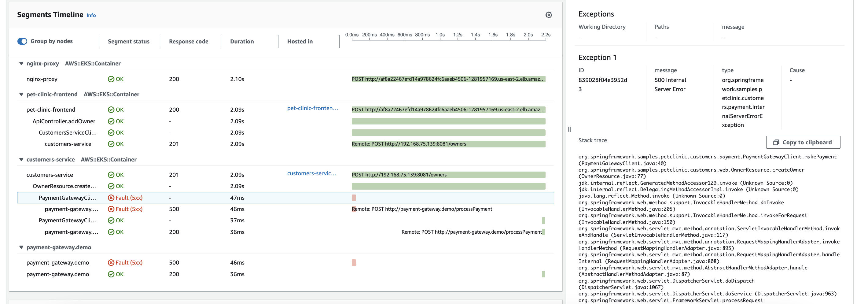The width and height of the screenshot is (868, 304).
Task: Click the OK icon for OwnerResource.create row
Action: (111, 186)
